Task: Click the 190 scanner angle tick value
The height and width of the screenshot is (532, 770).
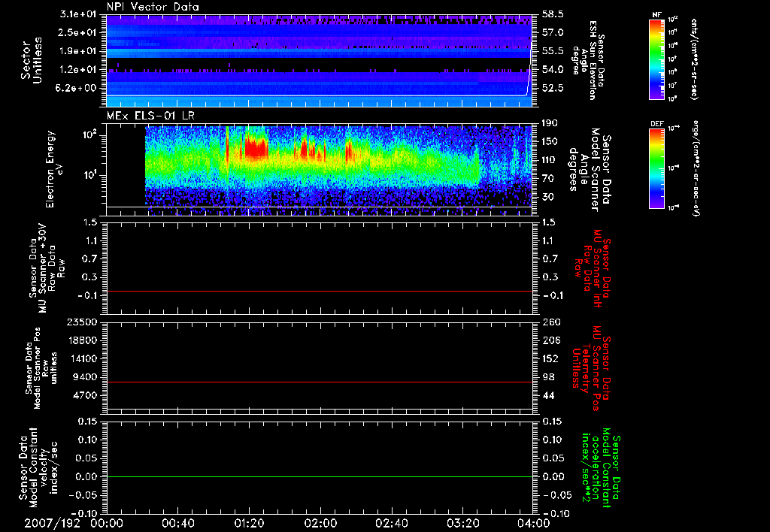Action: point(550,123)
